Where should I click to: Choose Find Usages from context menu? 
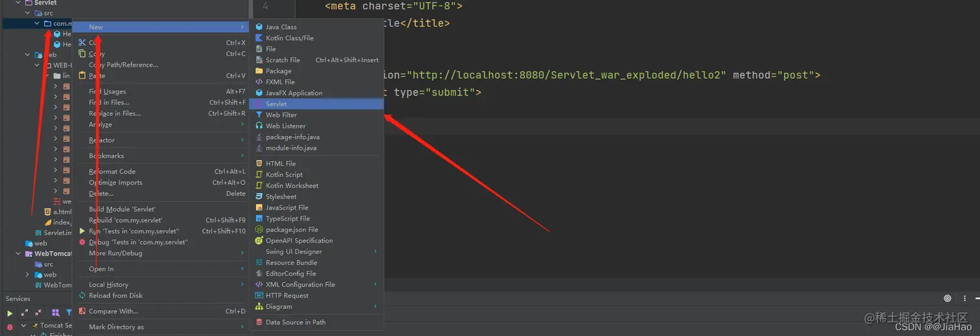(x=161, y=92)
